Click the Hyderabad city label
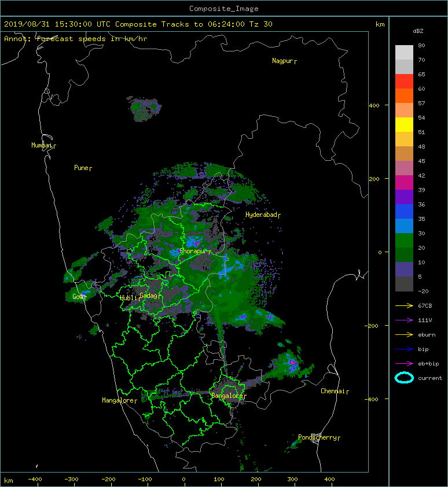Image resolution: width=448 pixels, height=487 pixels. point(263,215)
